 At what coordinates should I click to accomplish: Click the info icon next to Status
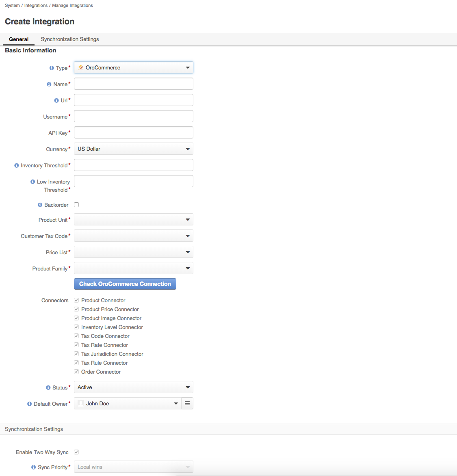48,388
